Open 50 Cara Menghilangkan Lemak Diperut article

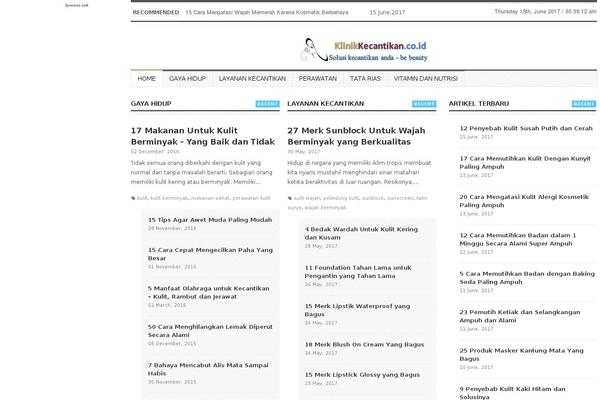210,331
